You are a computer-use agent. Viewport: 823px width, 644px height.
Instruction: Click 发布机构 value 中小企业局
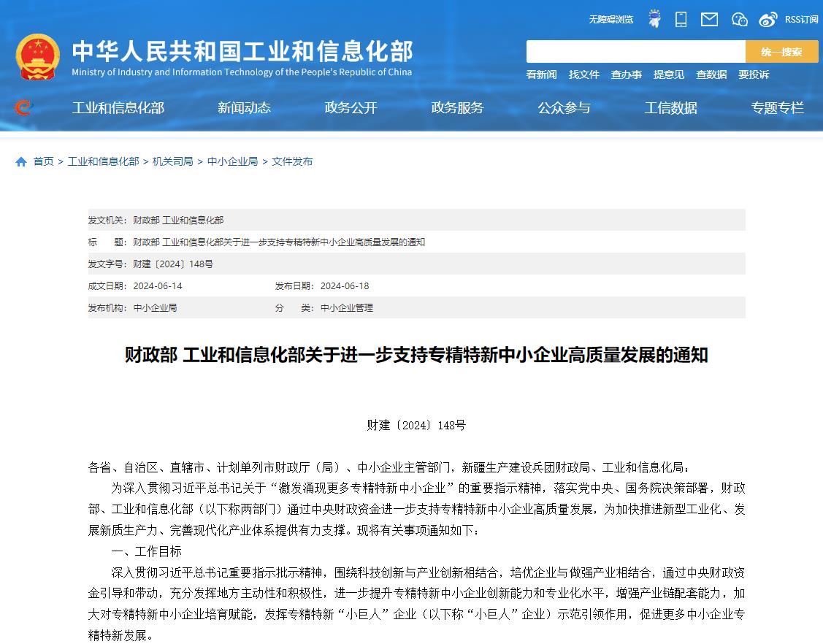point(155,308)
